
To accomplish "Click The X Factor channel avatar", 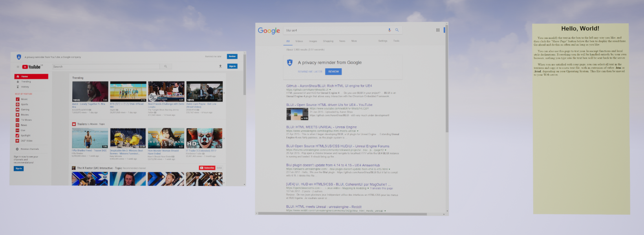I will pyautogui.click(x=74, y=168).
